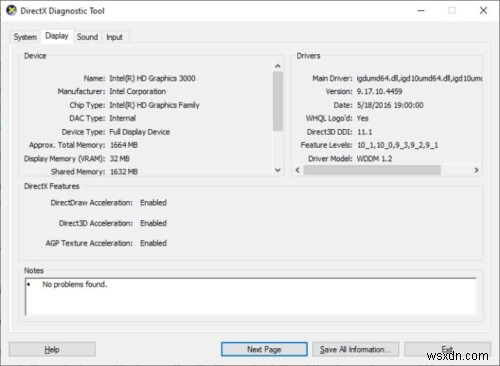The width and height of the screenshot is (500, 366).
Task: Click the 'Approx. Total Memory:' label
Action: click(67, 145)
